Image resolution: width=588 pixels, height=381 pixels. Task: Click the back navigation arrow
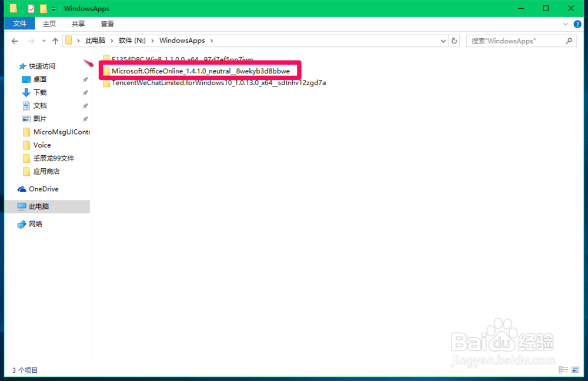(15, 41)
